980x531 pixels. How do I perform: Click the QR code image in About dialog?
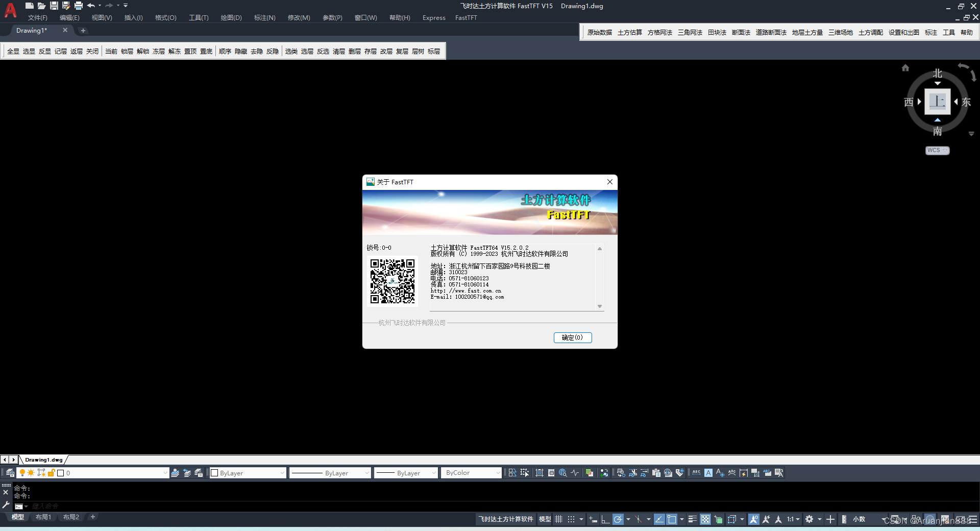[x=393, y=281]
